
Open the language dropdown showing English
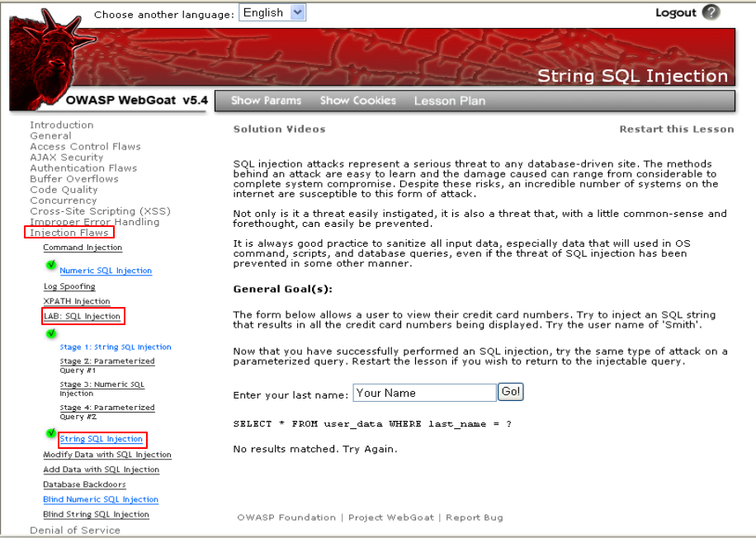click(x=272, y=12)
